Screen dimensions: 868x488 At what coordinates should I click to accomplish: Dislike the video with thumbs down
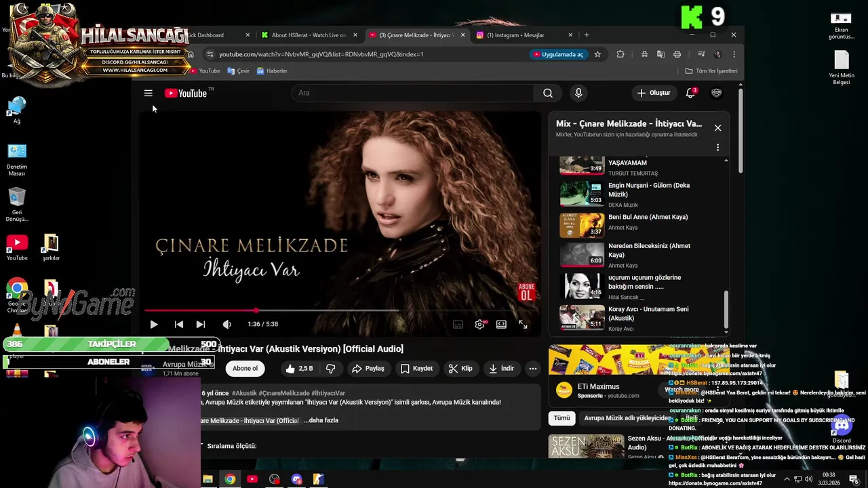coord(330,369)
